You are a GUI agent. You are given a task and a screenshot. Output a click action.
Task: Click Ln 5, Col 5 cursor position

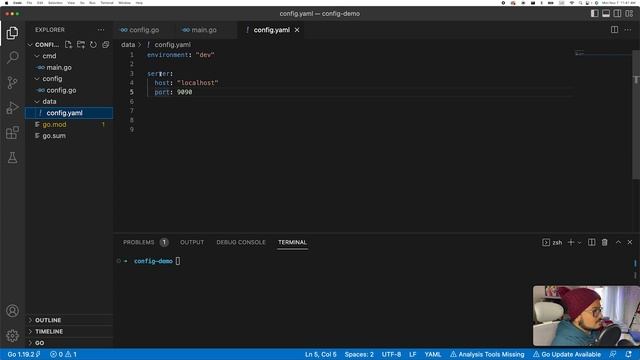coord(321,354)
